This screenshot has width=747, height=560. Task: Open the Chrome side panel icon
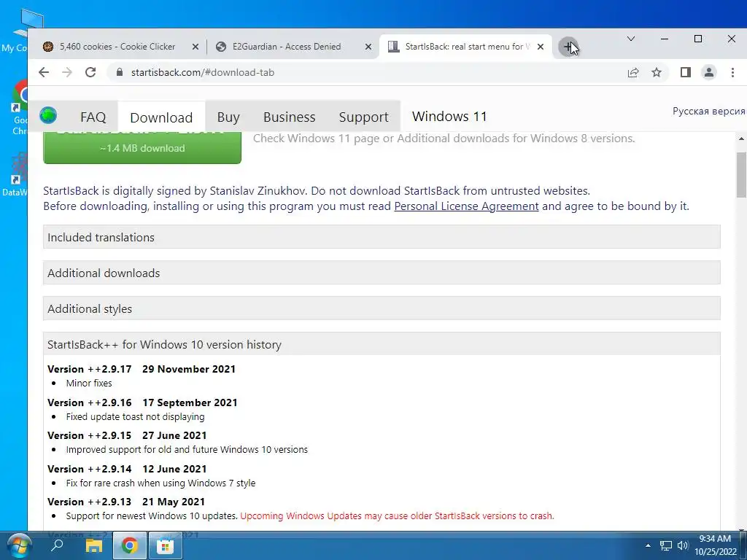(x=686, y=72)
